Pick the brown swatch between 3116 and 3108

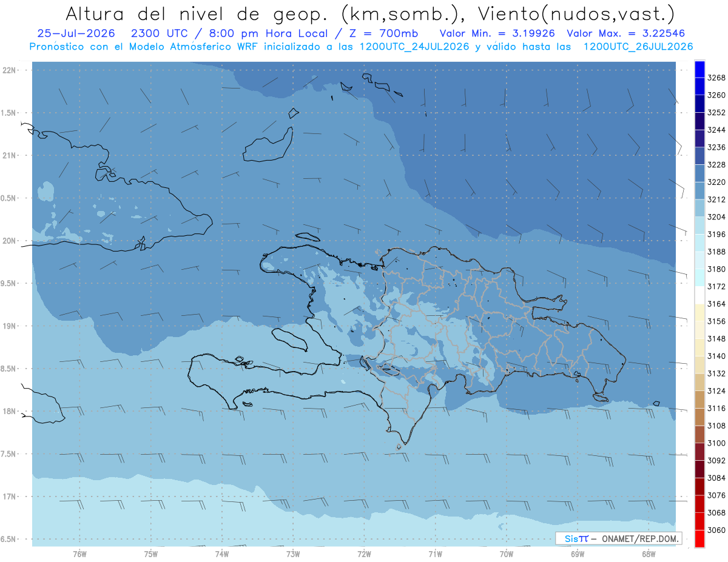click(x=699, y=416)
